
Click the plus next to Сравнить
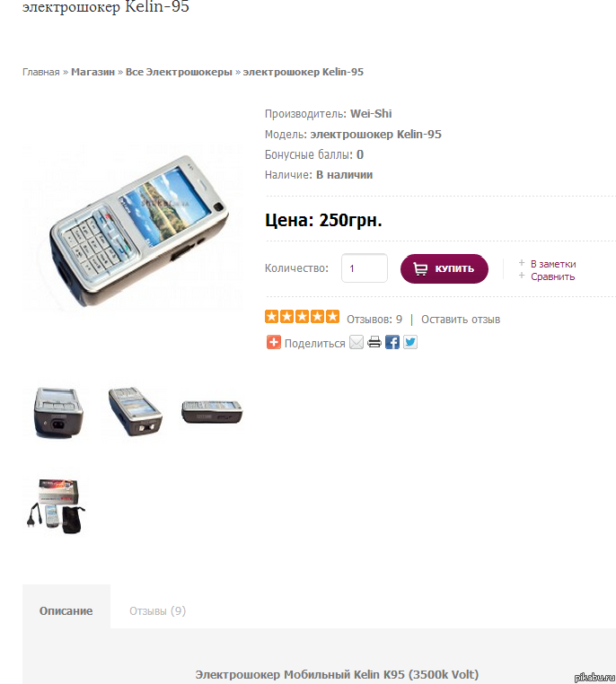click(x=522, y=276)
